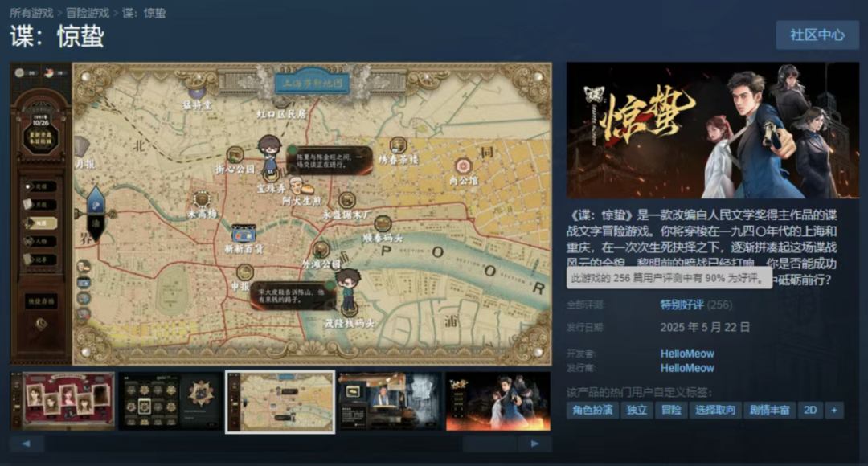Show the next screenshots with the right arrow
The image size is (868, 466).
(534, 444)
